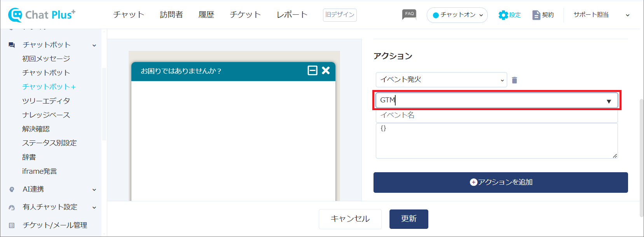644x237 pixels.
Task: Open the 履歴 top menu
Action: (206, 15)
